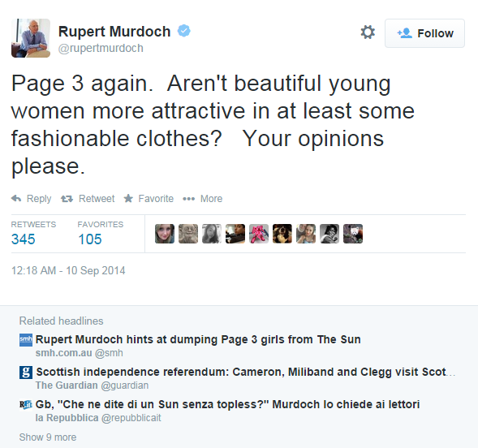Screen dimensions: 478x448
Task: Click the smh source icon
Action: click(26, 340)
